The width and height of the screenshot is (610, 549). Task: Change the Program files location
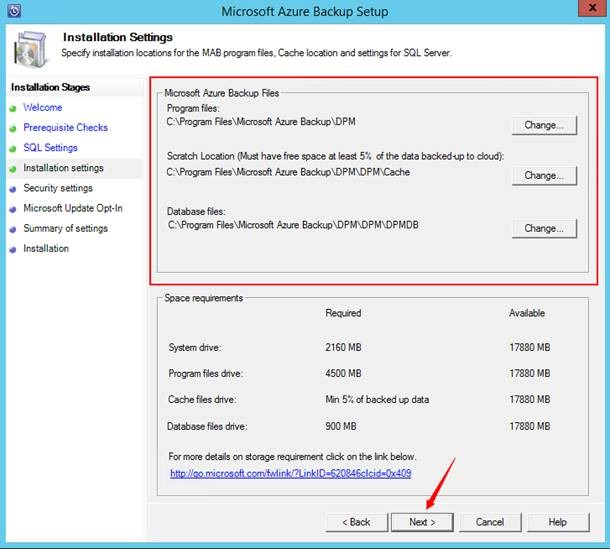[x=544, y=126]
